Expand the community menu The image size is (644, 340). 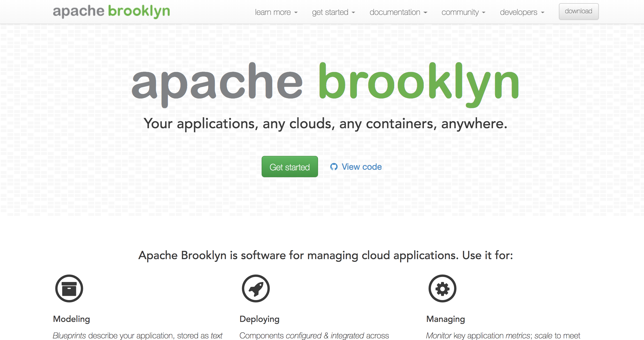pyautogui.click(x=463, y=12)
